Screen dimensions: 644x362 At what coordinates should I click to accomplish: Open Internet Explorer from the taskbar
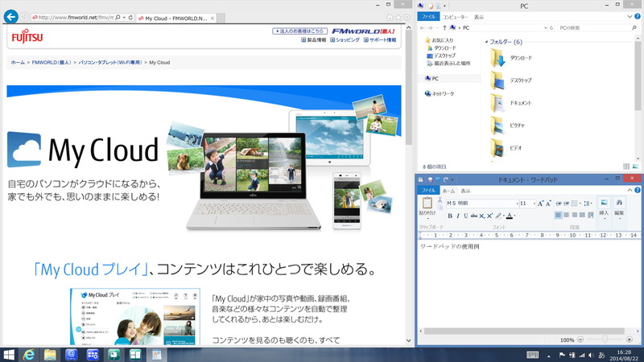coord(29,355)
